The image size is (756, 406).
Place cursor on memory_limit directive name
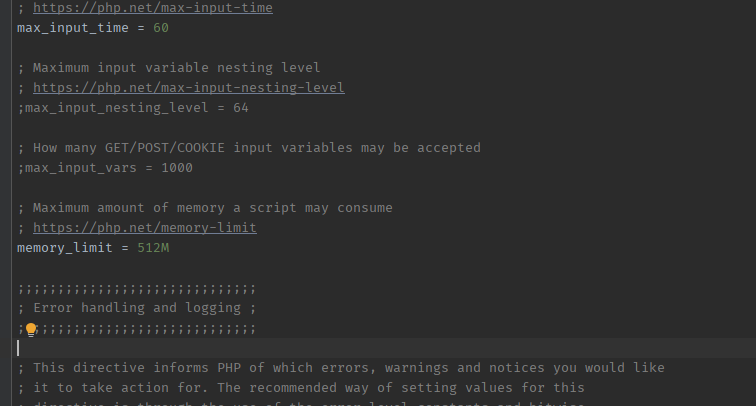coord(65,248)
